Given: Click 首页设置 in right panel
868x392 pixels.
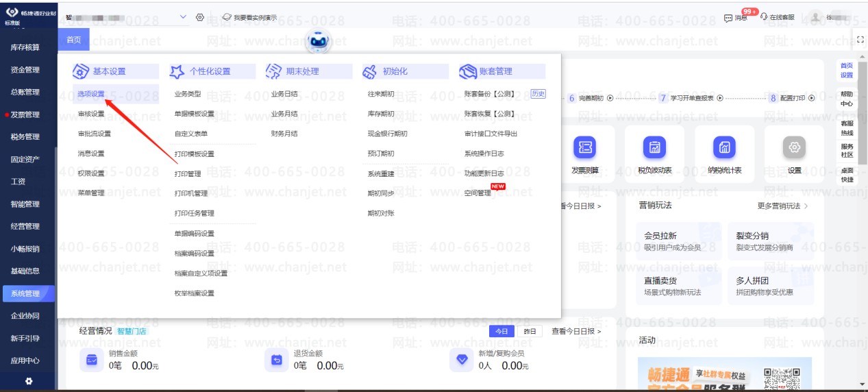Looking at the screenshot, I should (847, 70).
